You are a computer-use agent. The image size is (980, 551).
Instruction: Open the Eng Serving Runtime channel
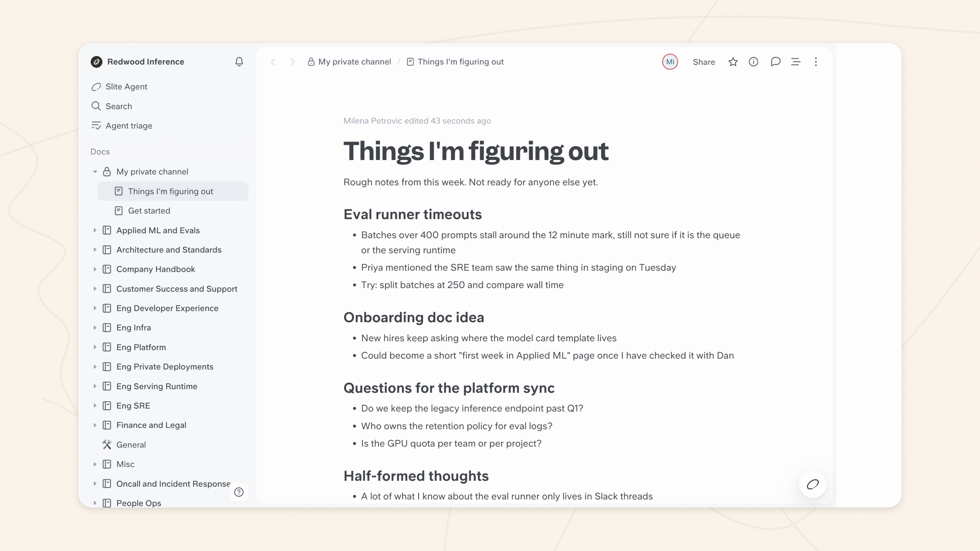point(157,386)
